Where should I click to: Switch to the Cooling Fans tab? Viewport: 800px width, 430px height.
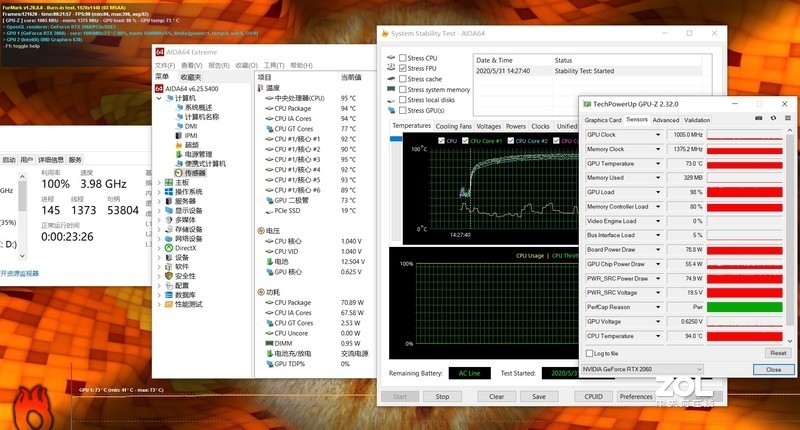pos(453,127)
